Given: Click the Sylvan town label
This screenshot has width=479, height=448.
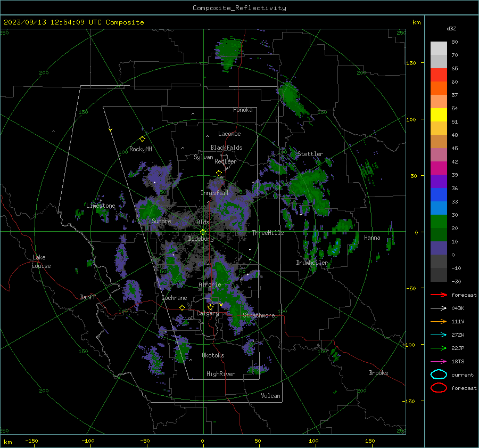Looking at the screenshot, I should (203, 157).
